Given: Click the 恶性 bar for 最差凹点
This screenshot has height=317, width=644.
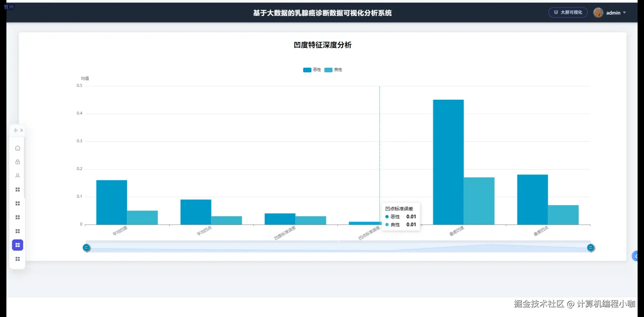Looking at the screenshot, I should (x=533, y=200).
